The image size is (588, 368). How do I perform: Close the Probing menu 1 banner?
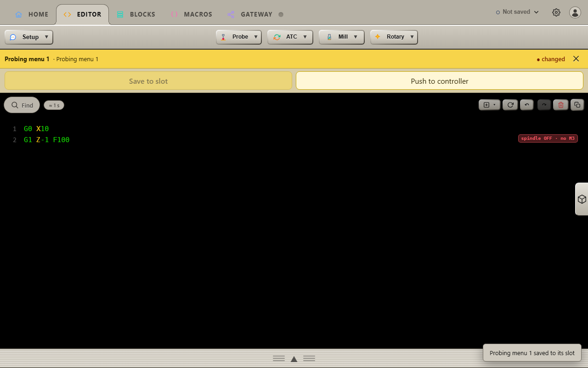[576, 59]
